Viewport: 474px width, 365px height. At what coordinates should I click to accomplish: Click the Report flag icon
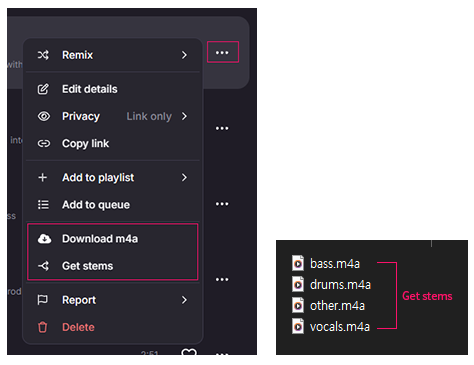pos(43,300)
